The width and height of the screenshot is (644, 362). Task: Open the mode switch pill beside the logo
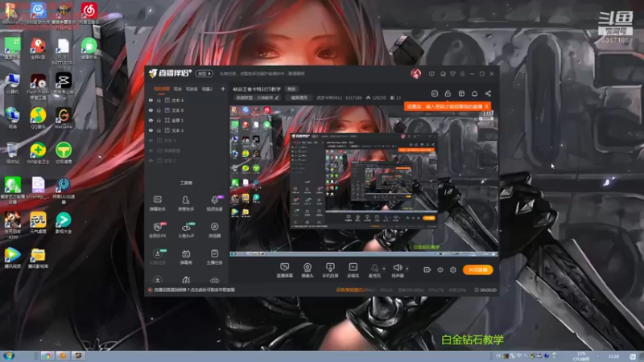click(204, 73)
